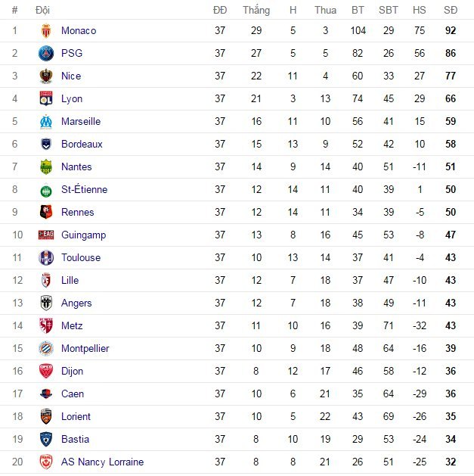The height and width of the screenshot is (476, 474).
Task: Click the Đội column header
Action: tap(42, 10)
